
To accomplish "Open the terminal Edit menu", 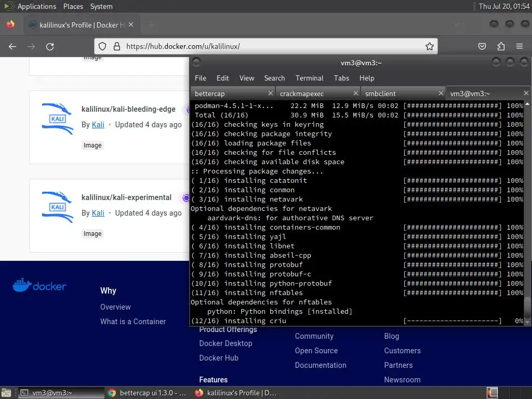I will pos(222,78).
